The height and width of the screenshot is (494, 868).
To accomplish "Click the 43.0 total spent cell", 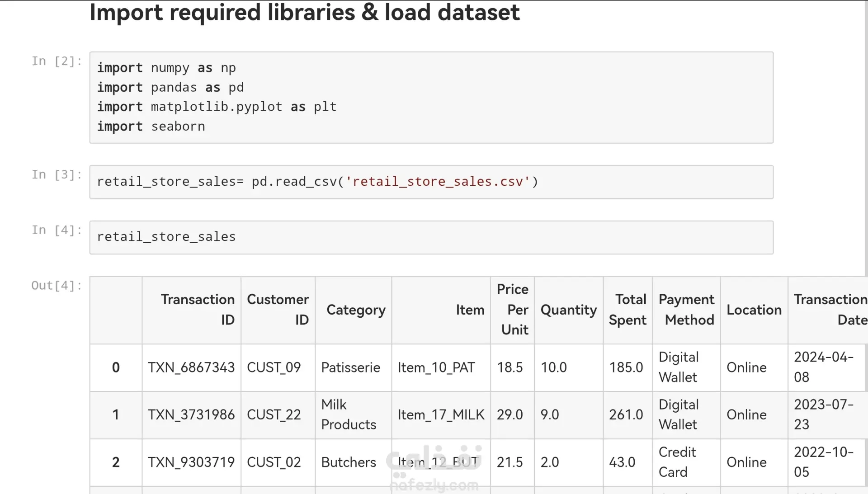I will 628,462.
